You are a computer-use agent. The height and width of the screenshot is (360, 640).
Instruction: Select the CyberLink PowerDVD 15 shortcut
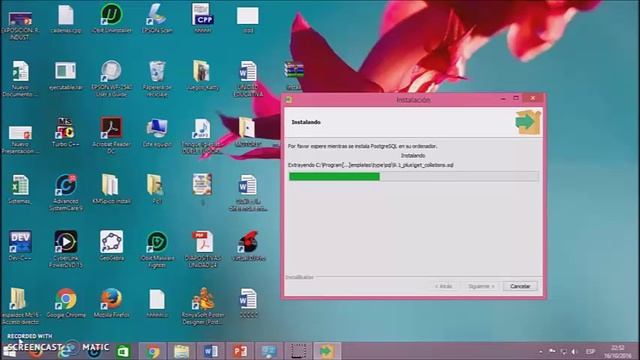66,249
